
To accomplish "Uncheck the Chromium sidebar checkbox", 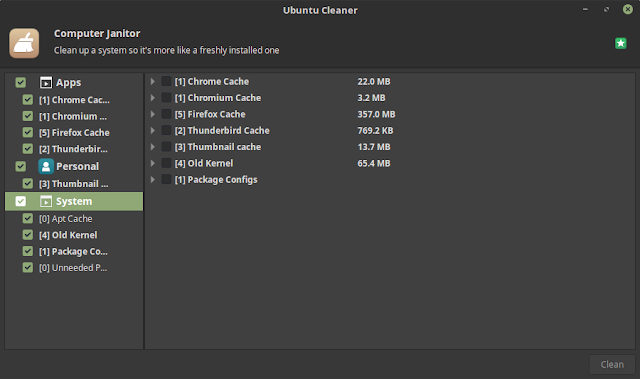I will pyautogui.click(x=28, y=116).
